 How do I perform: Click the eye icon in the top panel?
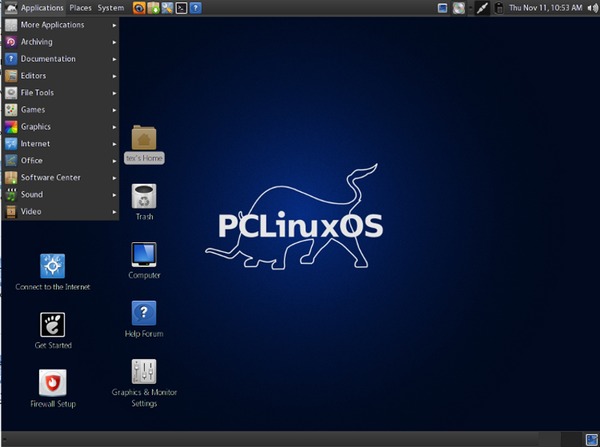(x=139, y=8)
